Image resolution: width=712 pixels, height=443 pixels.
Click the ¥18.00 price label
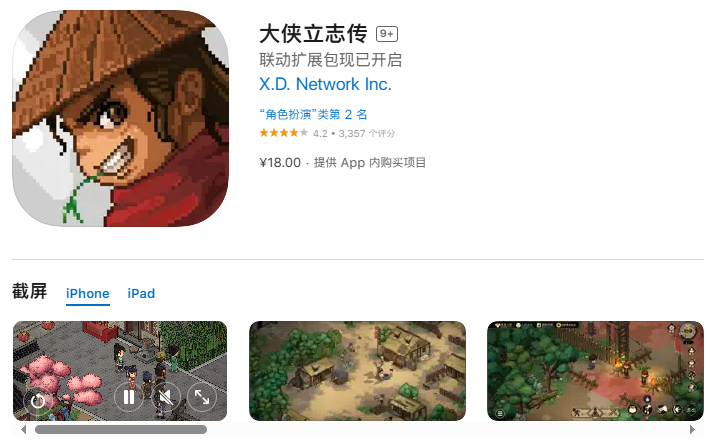click(280, 162)
